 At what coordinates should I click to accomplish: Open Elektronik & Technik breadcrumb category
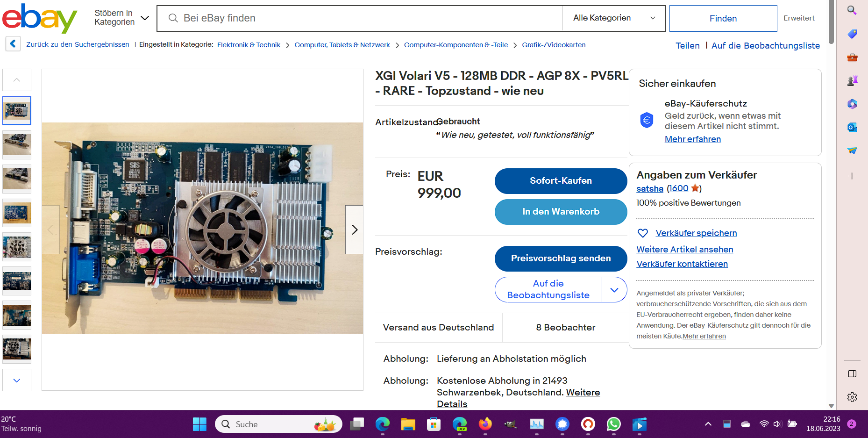coord(249,45)
